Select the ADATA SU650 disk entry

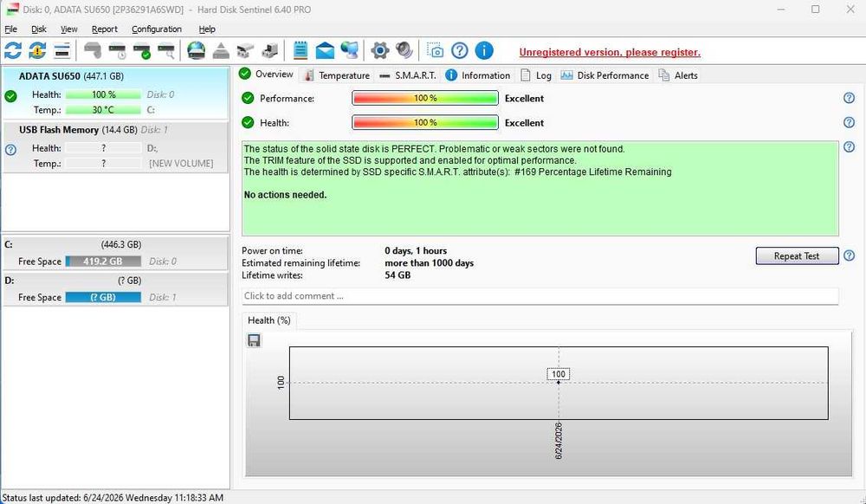coord(115,93)
